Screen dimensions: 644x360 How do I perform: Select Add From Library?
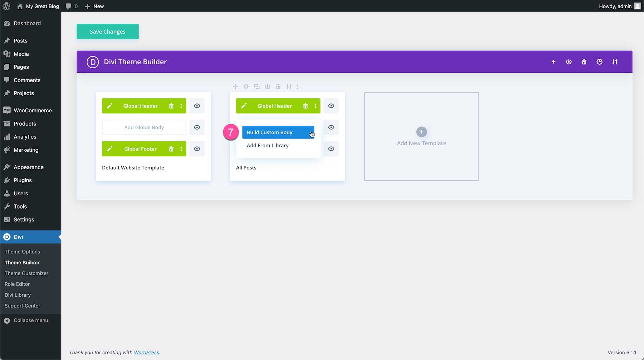(268, 146)
